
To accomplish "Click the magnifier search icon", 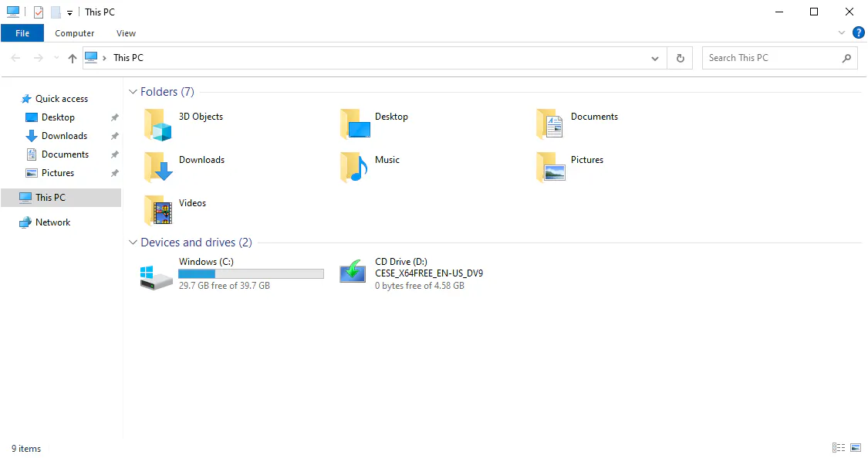I will (x=846, y=58).
